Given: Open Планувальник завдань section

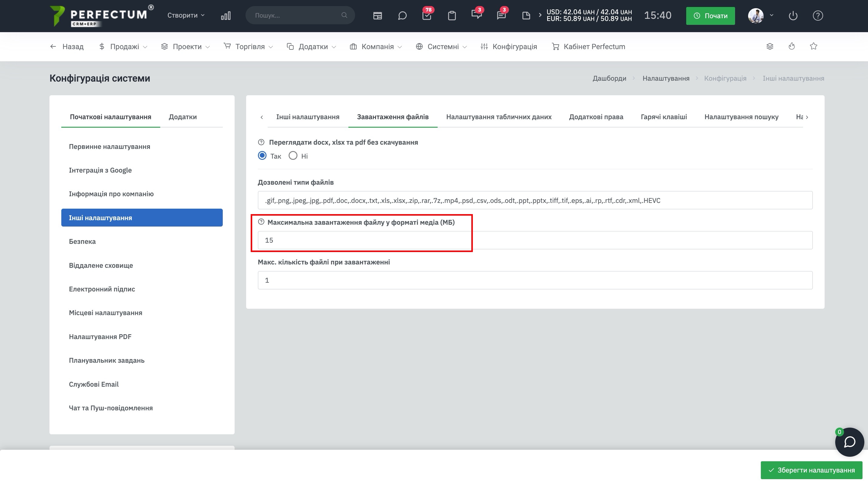Looking at the screenshot, I should pyautogui.click(x=142, y=360).
